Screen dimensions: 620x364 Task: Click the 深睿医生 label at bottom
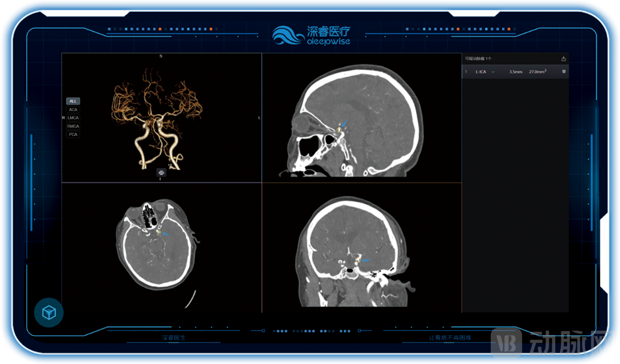pos(173,338)
